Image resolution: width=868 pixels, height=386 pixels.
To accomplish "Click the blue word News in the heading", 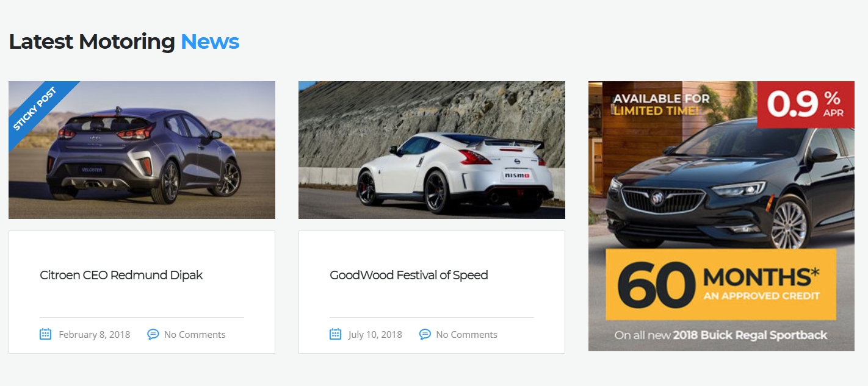I will (209, 41).
